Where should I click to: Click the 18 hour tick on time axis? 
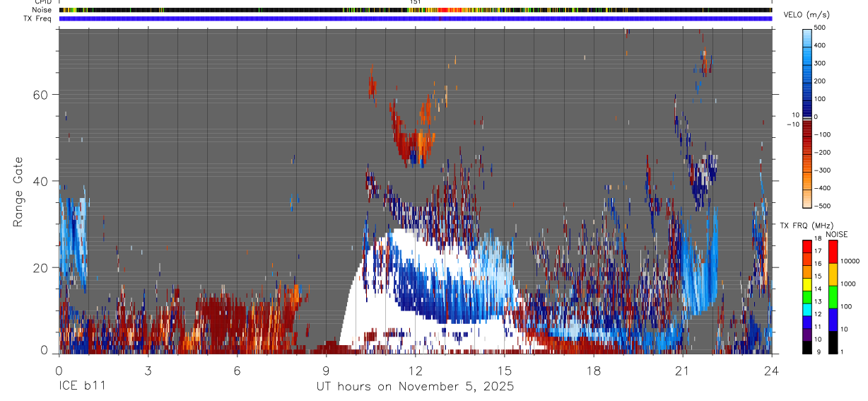pyautogui.click(x=594, y=370)
